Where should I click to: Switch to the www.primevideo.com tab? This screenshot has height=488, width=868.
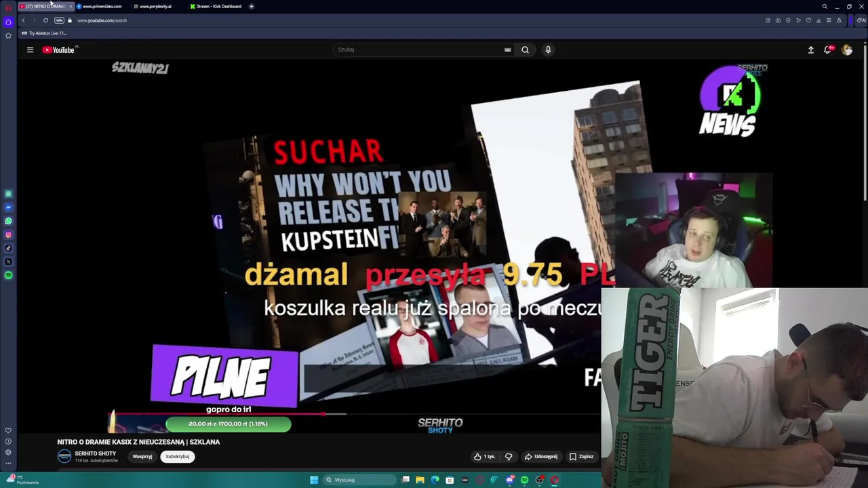point(102,6)
